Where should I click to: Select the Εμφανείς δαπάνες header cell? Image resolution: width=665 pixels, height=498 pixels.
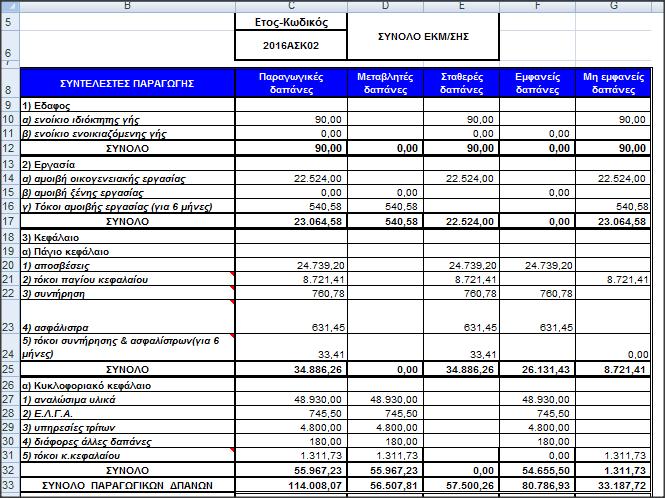tap(537, 83)
